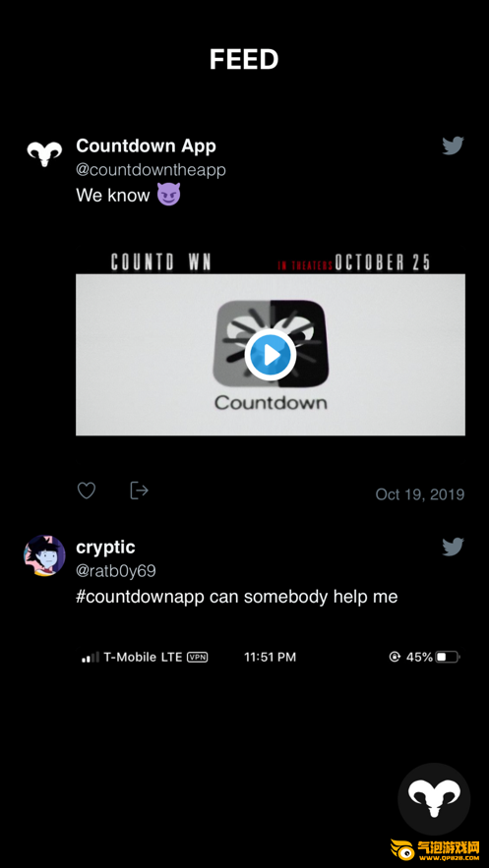Screen dimensions: 489x868
Task: Tap the Oct 19, 2019 post date
Action: point(420,494)
